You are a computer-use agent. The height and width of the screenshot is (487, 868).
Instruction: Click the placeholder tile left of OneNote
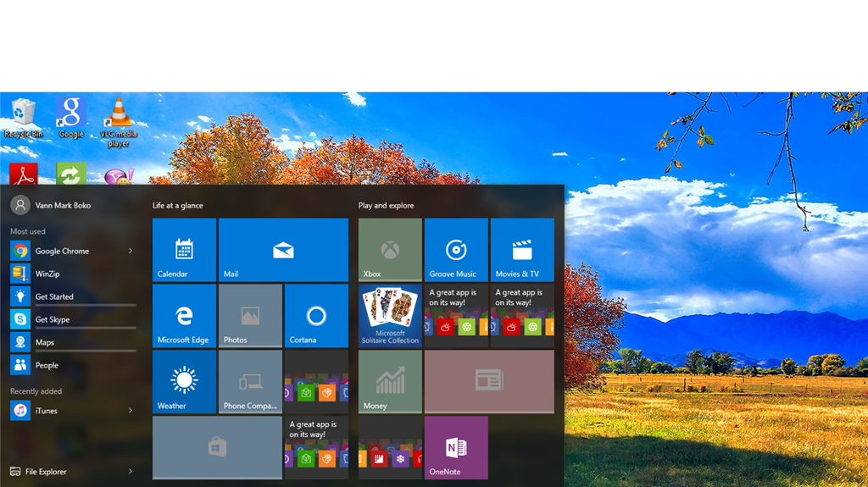(x=390, y=448)
